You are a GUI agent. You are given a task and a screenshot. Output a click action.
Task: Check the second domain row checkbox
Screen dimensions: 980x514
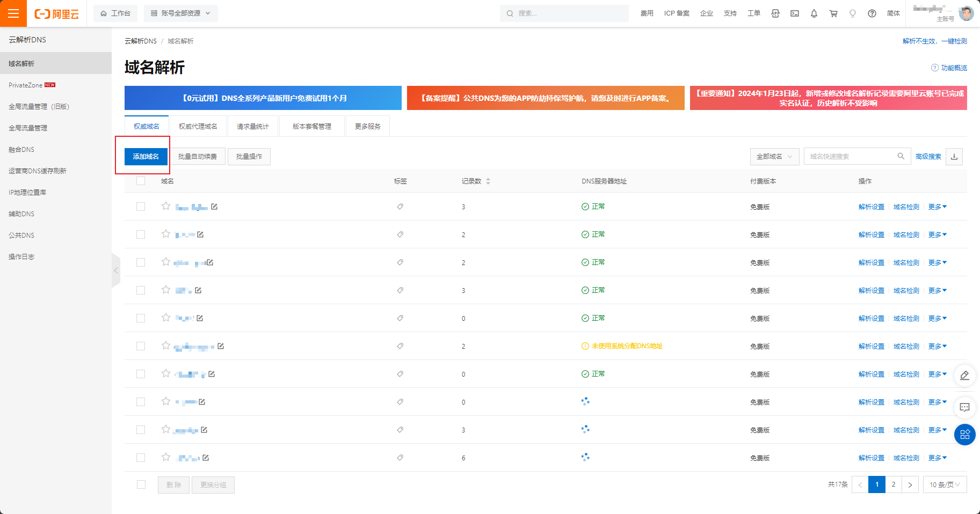[141, 234]
